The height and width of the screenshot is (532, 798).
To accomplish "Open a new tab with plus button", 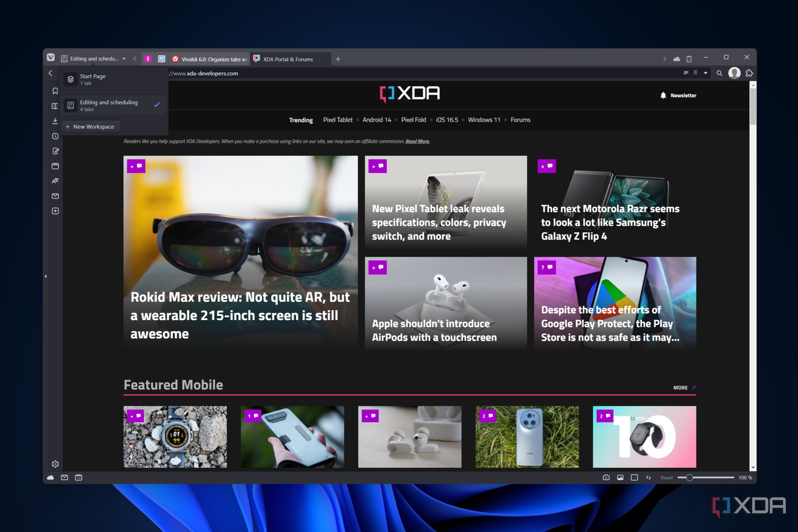I will click(338, 59).
